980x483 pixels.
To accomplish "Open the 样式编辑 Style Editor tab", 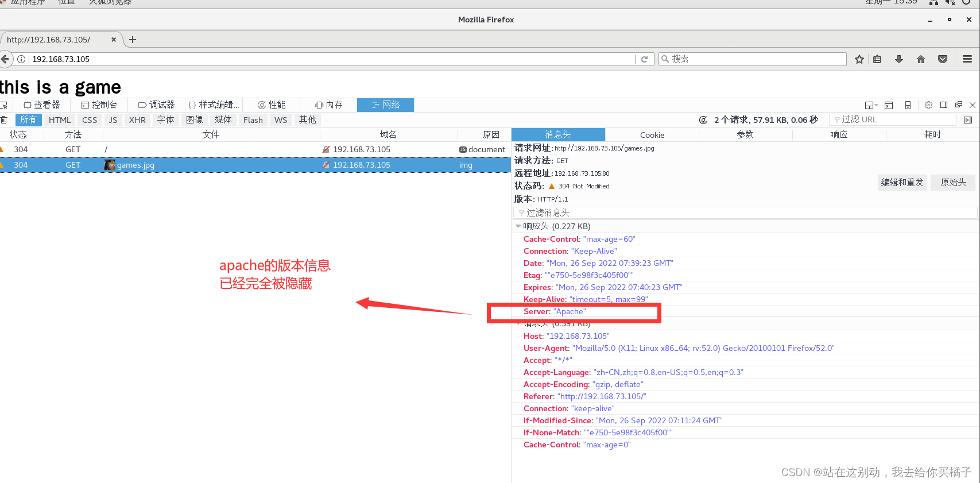I will (x=214, y=105).
